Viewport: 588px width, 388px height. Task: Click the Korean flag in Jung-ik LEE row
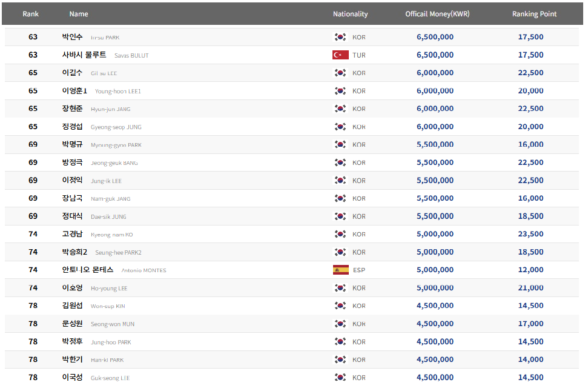coord(340,180)
